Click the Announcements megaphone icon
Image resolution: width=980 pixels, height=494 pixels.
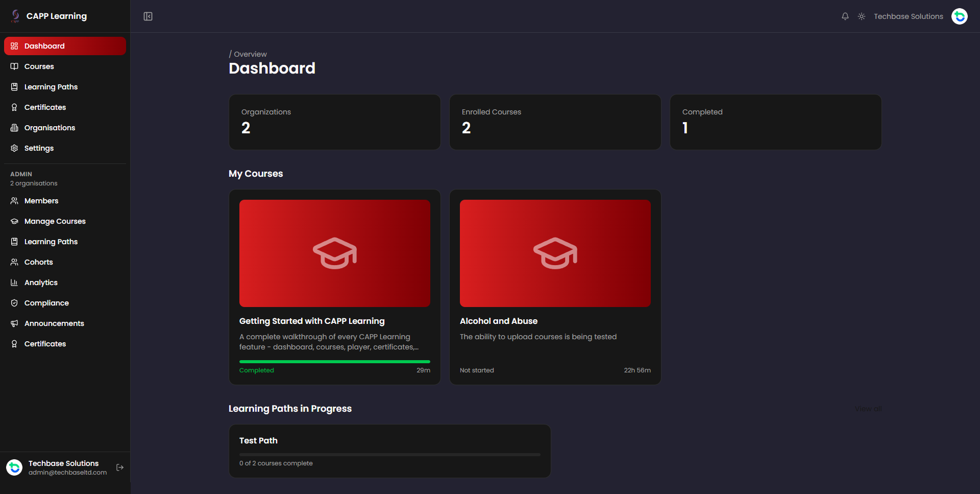(14, 323)
